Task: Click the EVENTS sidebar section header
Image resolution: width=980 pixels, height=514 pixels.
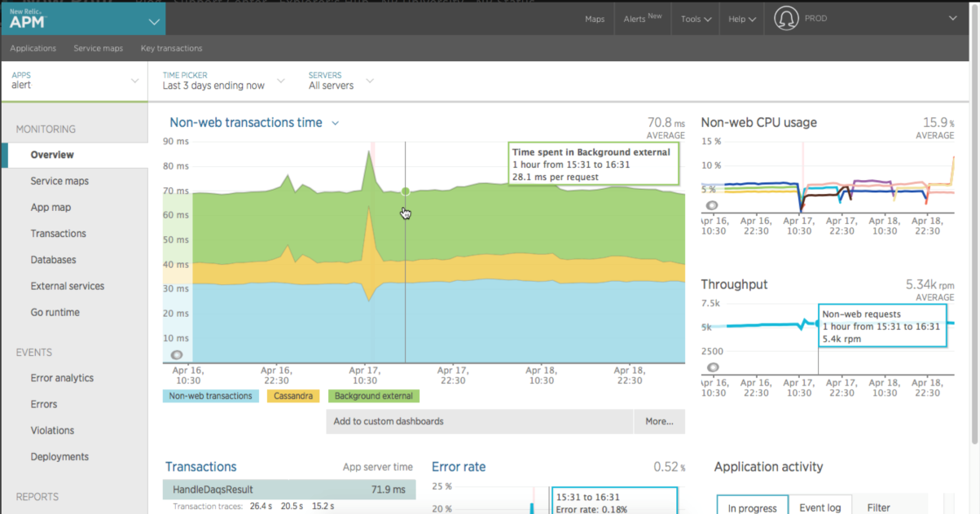Action: tap(34, 352)
